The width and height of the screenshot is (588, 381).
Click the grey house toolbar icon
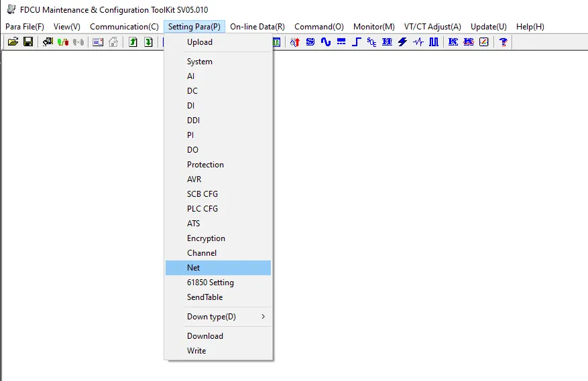tap(113, 42)
